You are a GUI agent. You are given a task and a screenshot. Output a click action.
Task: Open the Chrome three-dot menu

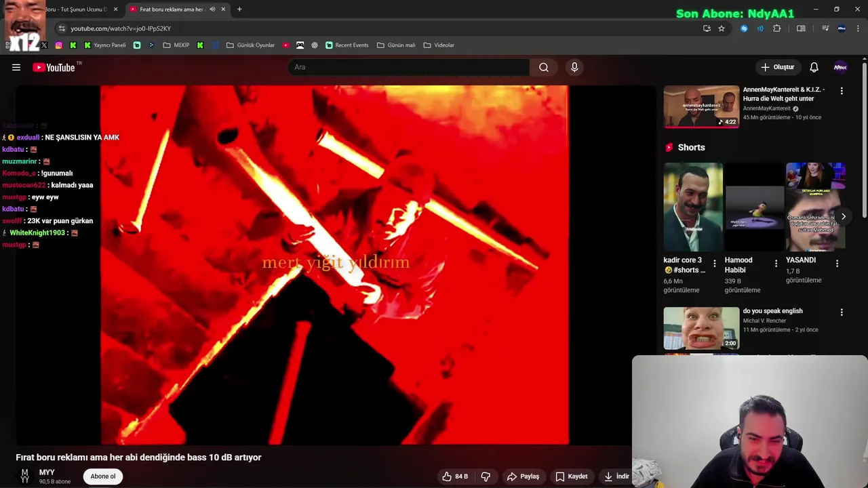858,28
